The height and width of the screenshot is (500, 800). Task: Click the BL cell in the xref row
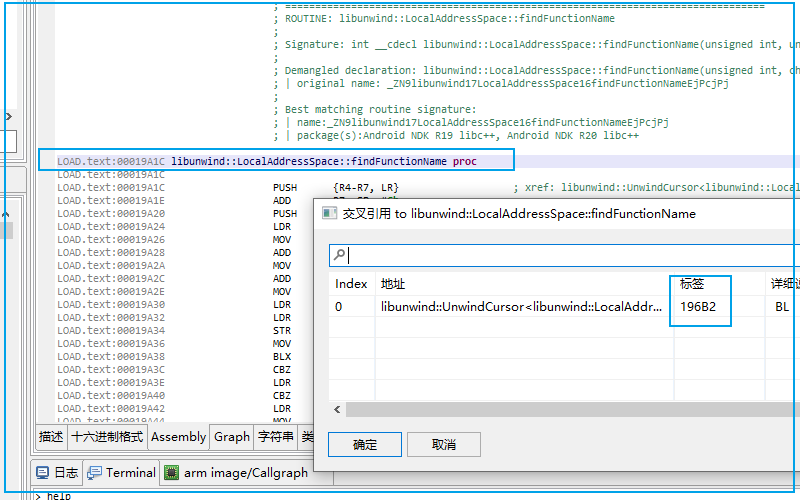tap(782, 307)
